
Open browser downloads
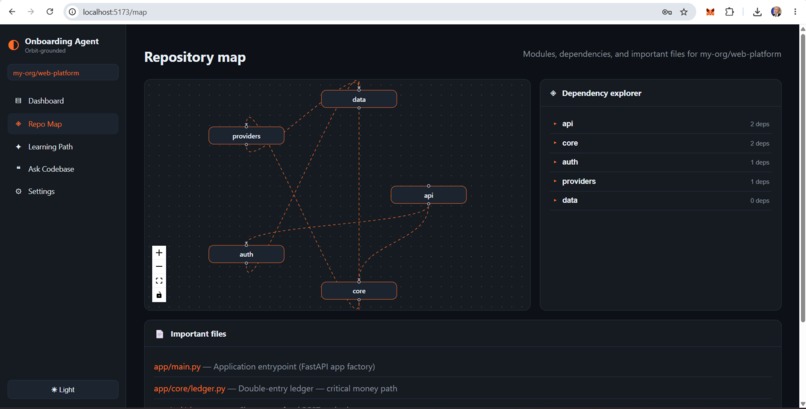(757, 12)
